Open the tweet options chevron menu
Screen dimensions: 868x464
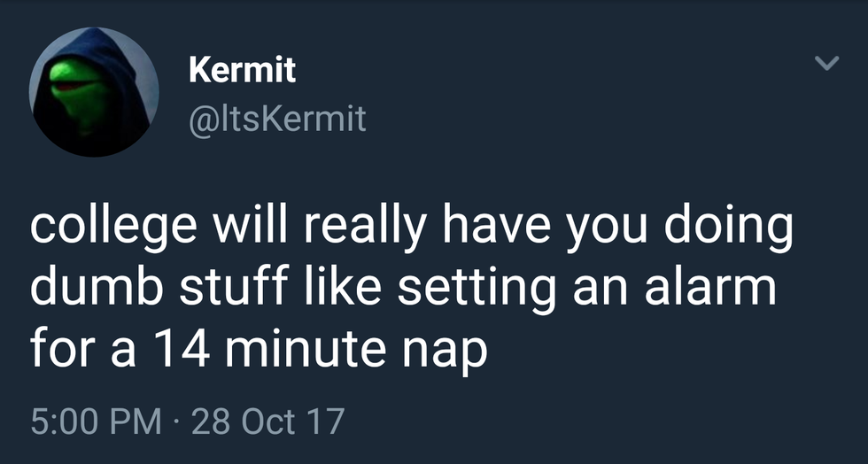825,64
